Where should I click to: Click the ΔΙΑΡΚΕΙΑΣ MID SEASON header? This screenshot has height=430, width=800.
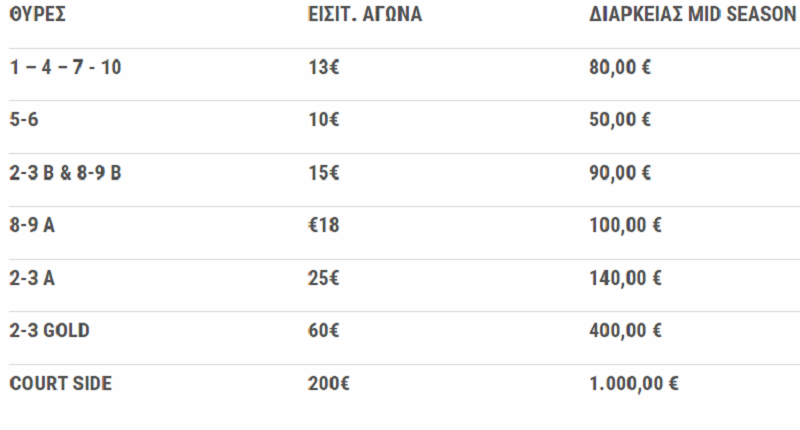(x=693, y=14)
